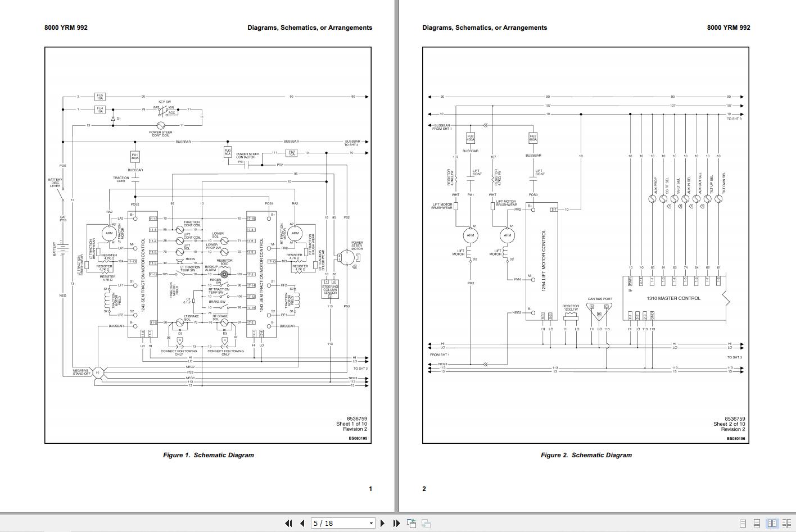Select continuous facing page view

click(x=786, y=524)
